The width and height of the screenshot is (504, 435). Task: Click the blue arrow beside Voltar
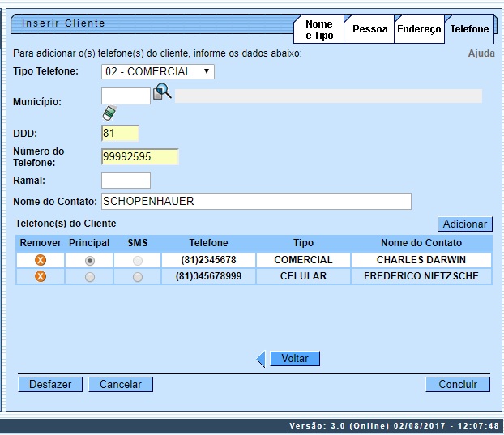pos(261,359)
